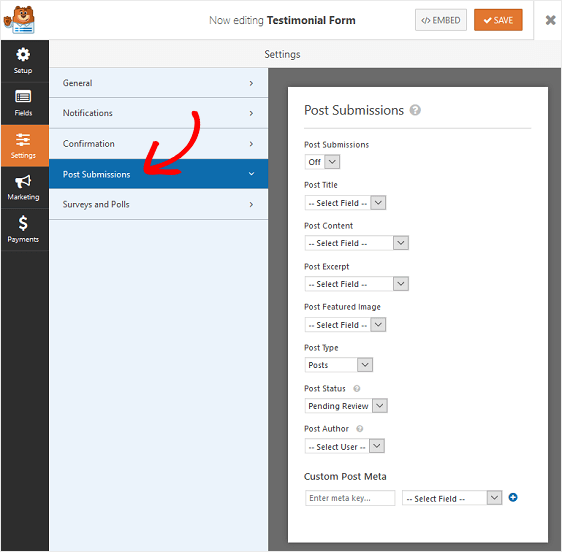Viewport: 562px width, 552px height.
Task: Click the Embed button
Action: 441,20
